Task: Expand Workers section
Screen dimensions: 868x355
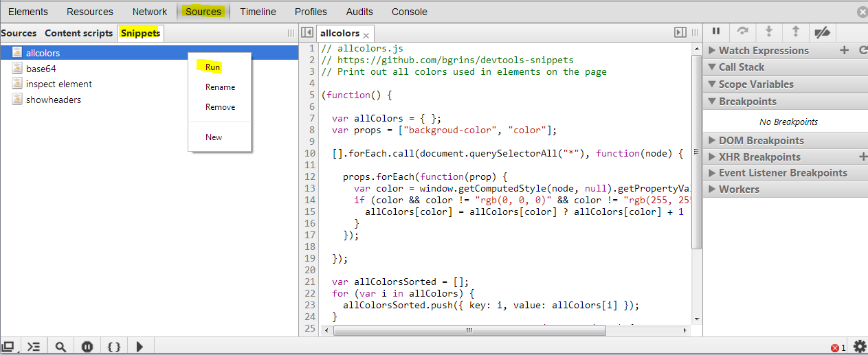Action: click(712, 189)
